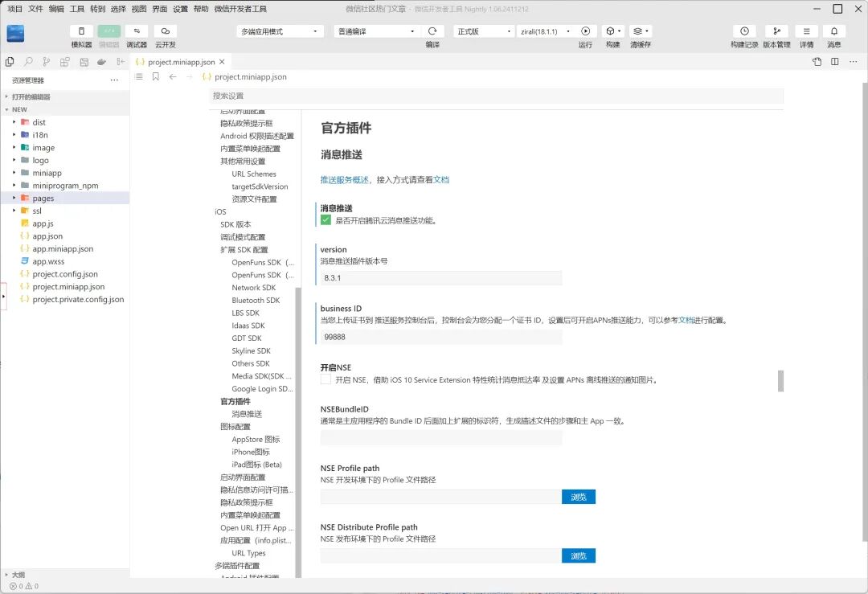Open the 正式版 version dropdown
The height and width of the screenshot is (594, 868).
click(484, 31)
